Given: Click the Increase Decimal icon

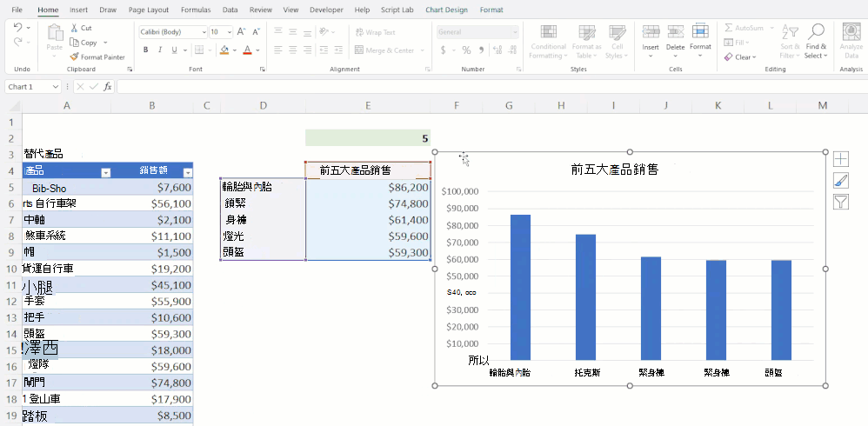Looking at the screenshot, I should (x=497, y=50).
